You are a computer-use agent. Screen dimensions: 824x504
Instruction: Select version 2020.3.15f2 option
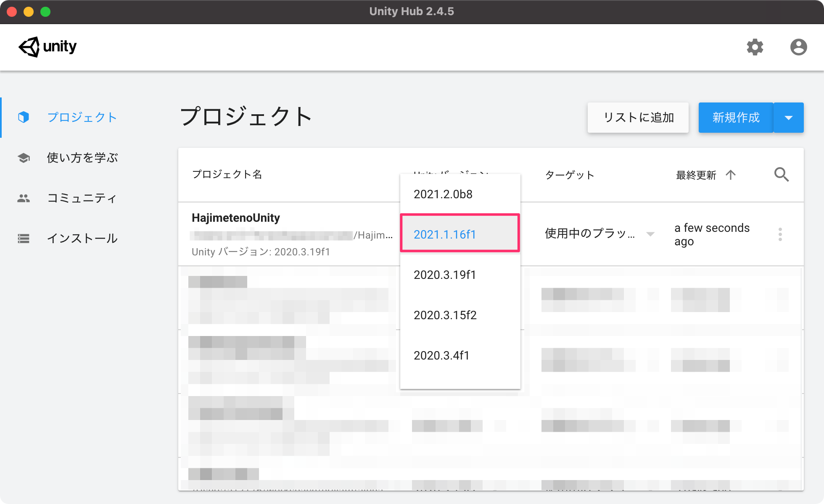pos(460,315)
